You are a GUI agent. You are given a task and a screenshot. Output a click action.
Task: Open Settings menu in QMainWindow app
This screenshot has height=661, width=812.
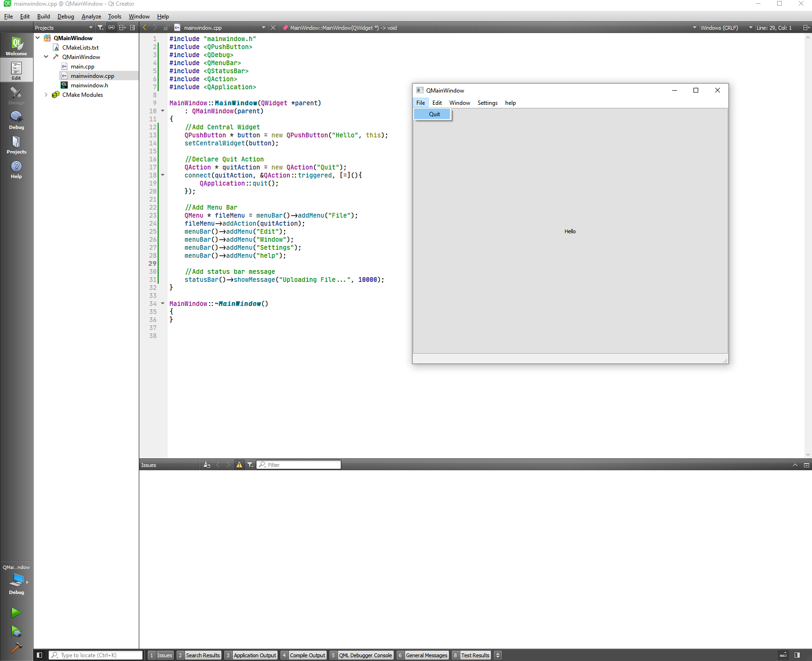pyautogui.click(x=488, y=103)
